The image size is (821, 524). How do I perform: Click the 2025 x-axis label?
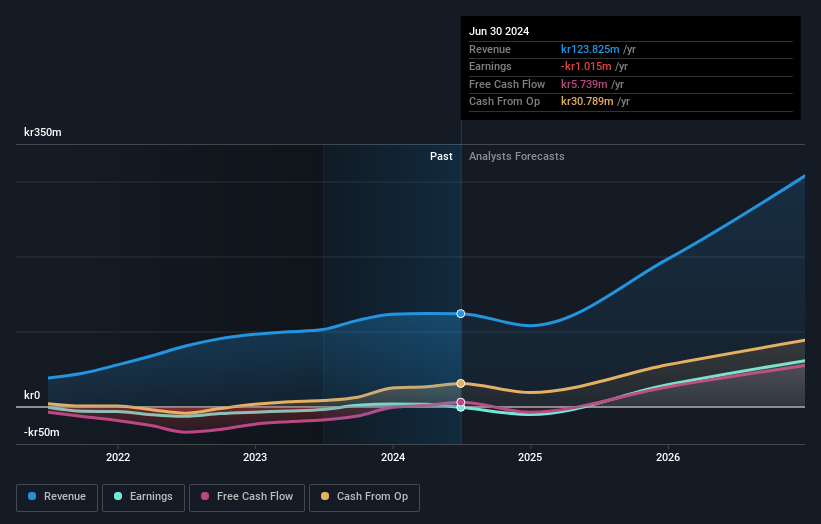530,457
